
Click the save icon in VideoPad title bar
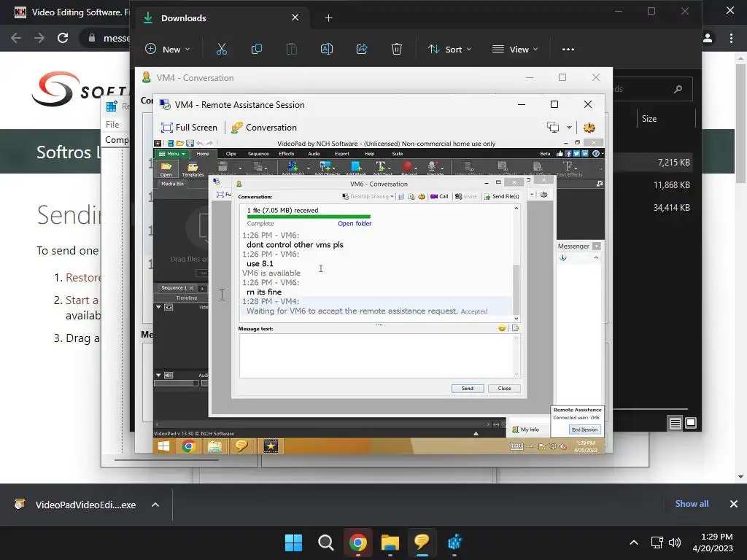(x=190, y=144)
